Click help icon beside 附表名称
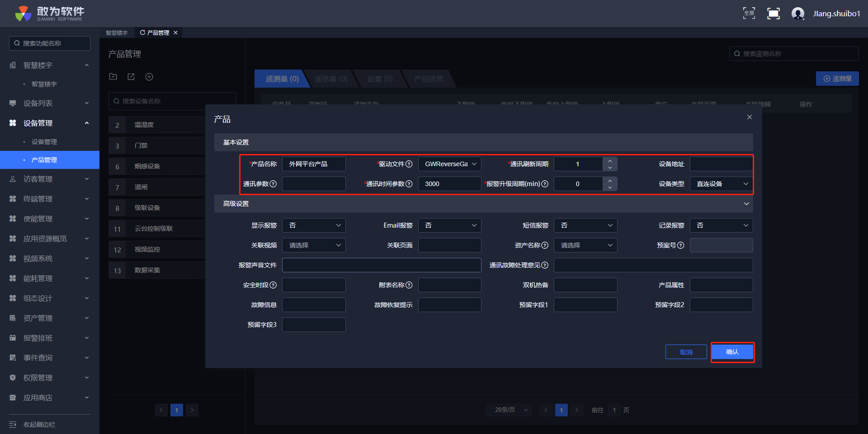The width and height of the screenshot is (868, 434). [x=409, y=285]
